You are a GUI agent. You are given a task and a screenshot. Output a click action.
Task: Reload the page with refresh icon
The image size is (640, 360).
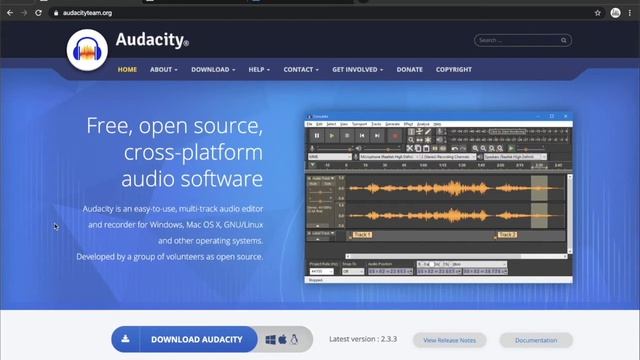tap(38, 13)
